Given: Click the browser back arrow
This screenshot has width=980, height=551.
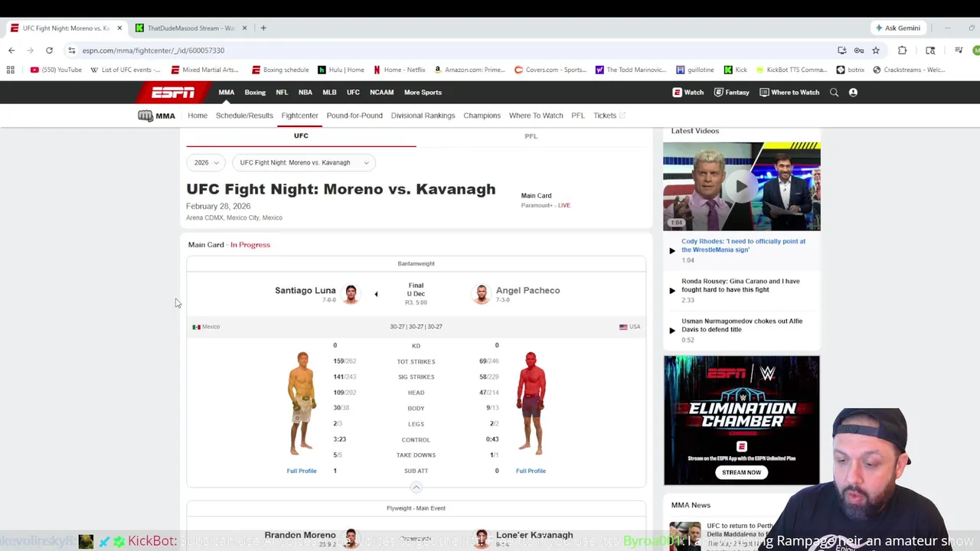Looking at the screenshot, I should (11, 51).
